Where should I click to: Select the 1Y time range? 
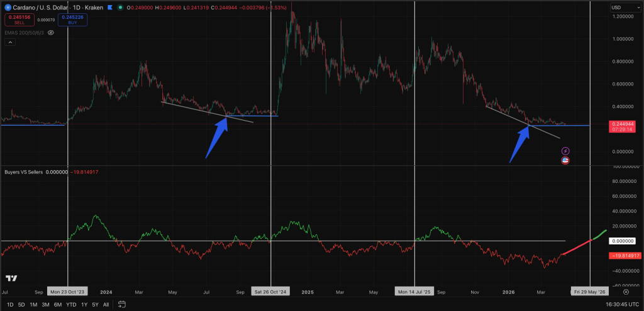(84, 305)
